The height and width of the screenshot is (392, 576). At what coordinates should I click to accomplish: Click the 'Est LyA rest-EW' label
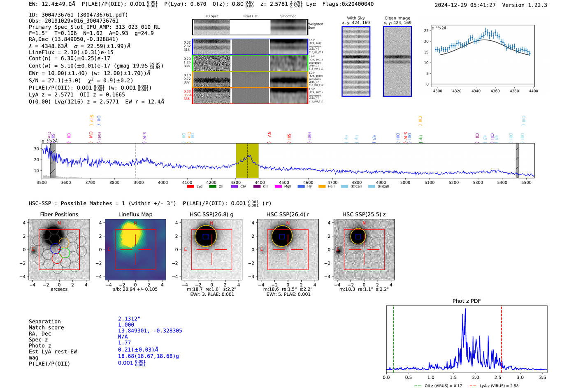tap(53, 352)
